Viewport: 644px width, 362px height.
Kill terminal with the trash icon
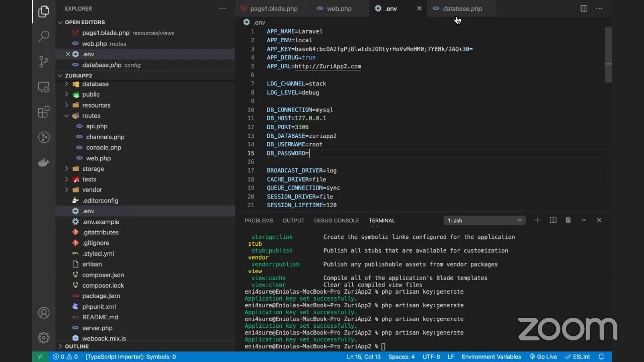[x=568, y=220]
